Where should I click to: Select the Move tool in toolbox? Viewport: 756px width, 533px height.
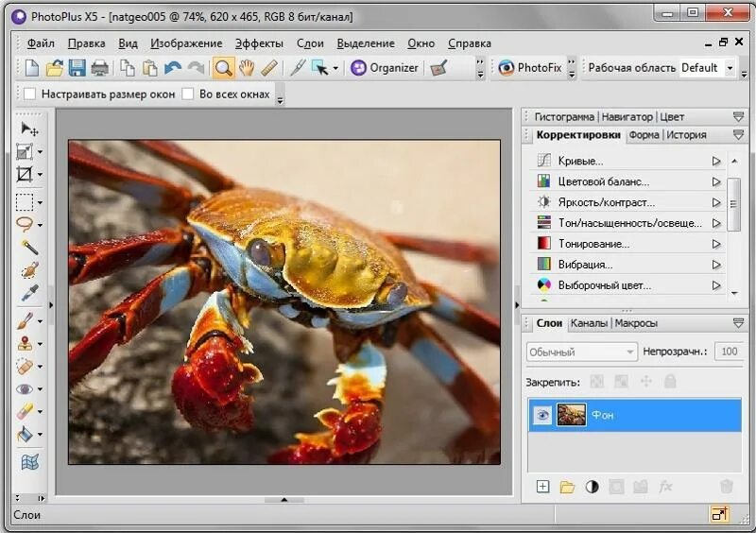tap(29, 129)
